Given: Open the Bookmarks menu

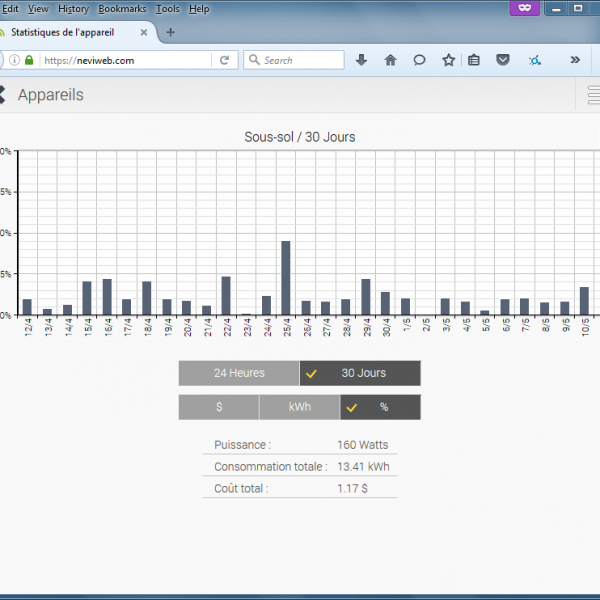Looking at the screenshot, I should [x=121, y=8].
